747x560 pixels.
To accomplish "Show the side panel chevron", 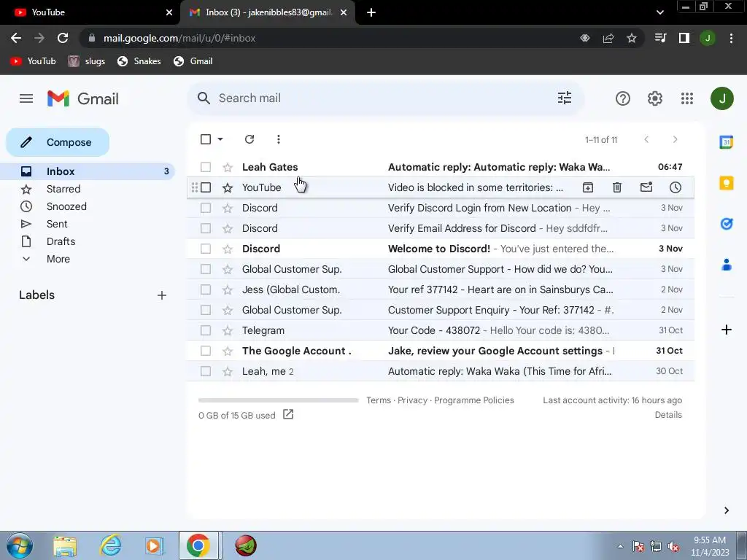I will (x=726, y=510).
